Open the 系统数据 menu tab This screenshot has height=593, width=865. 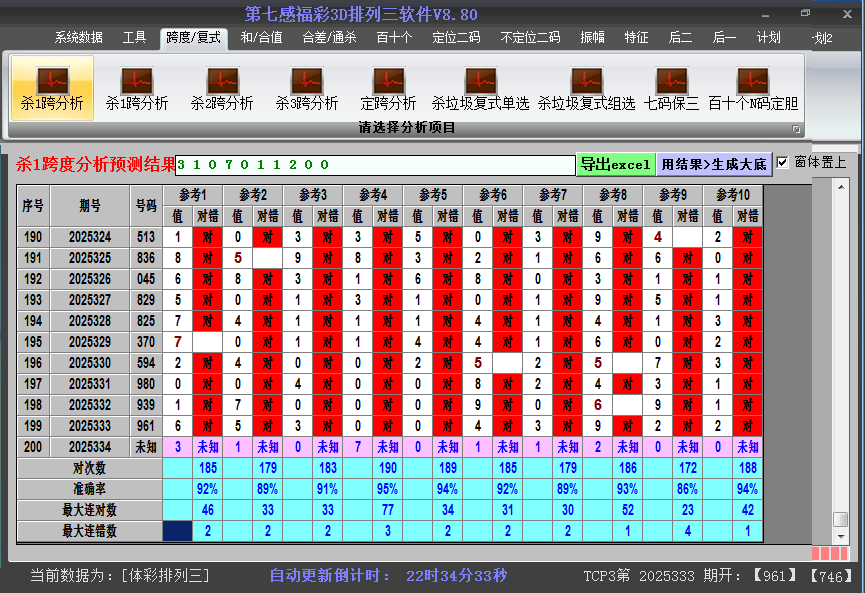coord(79,38)
